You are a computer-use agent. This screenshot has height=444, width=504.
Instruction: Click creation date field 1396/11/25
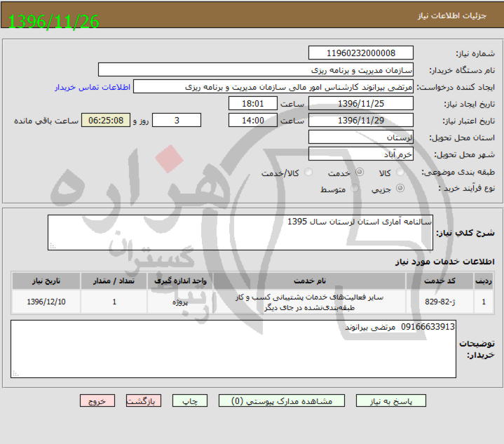[x=360, y=104]
